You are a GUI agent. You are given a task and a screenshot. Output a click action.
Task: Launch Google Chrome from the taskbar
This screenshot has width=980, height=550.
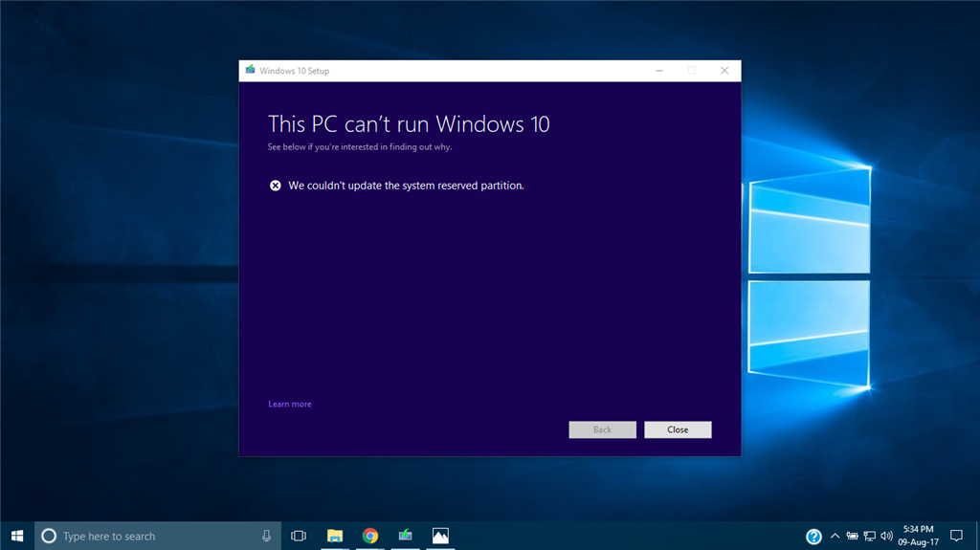click(370, 536)
